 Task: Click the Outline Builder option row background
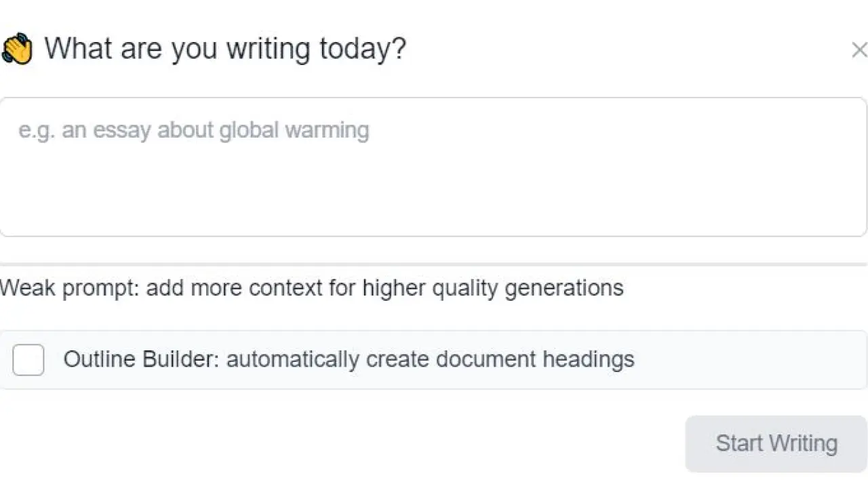pyautogui.click(x=746, y=360)
